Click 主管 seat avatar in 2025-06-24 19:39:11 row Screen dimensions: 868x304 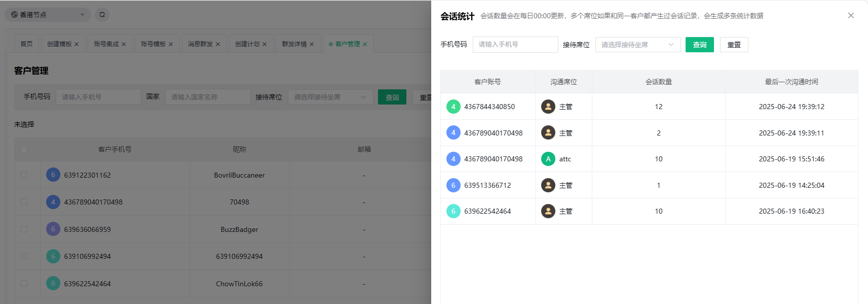(548, 133)
